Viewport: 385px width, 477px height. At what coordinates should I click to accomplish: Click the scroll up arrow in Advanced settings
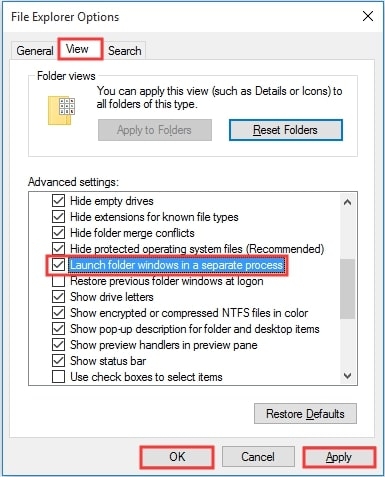pos(347,202)
